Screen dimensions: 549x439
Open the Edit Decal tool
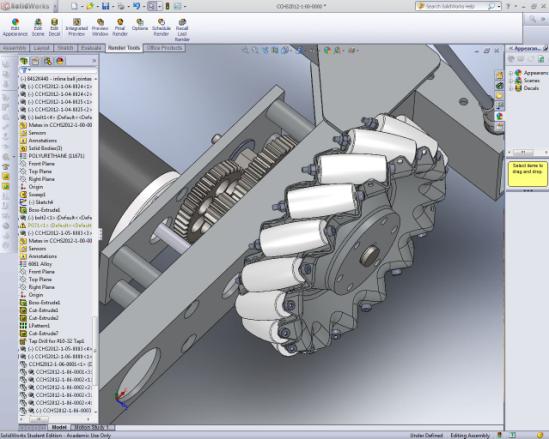point(54,28)
